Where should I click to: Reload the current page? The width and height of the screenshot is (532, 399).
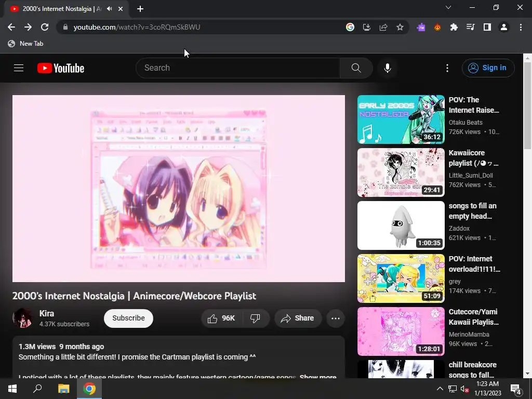(45, 27)
